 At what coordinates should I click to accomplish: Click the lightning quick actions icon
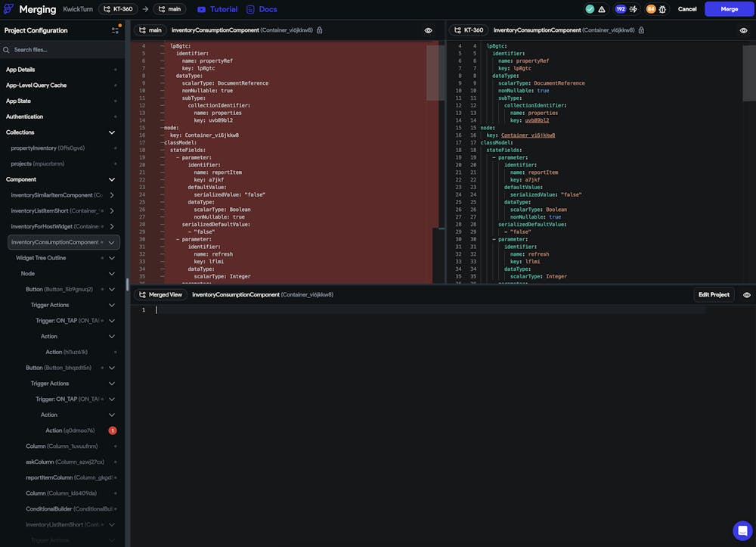pyautogui.click(x=633, y=9)
